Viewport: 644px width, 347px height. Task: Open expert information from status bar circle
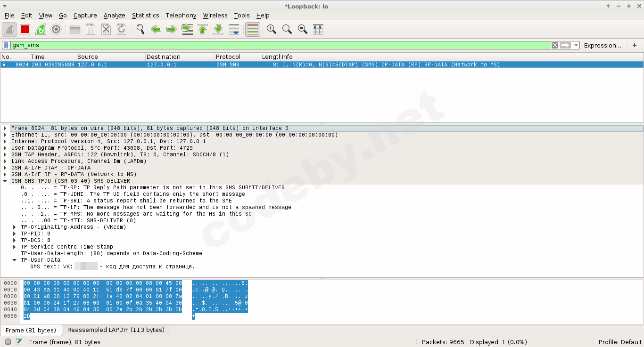click(8, 342)
